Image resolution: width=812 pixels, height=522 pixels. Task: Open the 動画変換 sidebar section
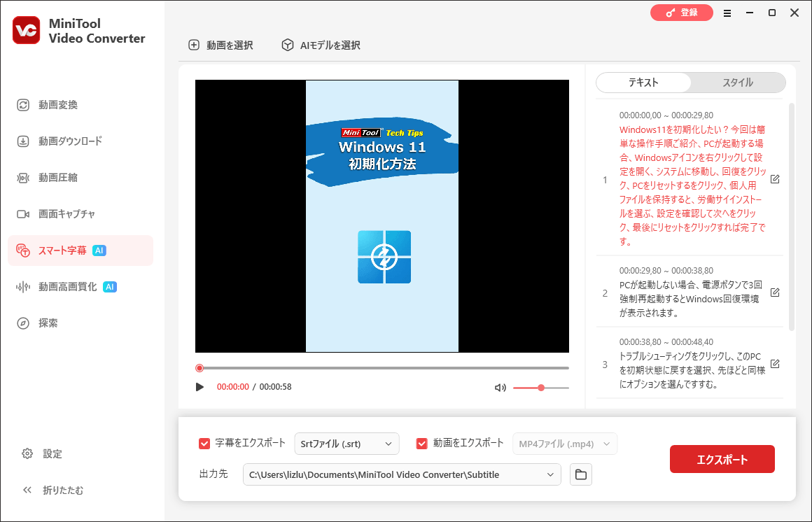coord(80,104)
